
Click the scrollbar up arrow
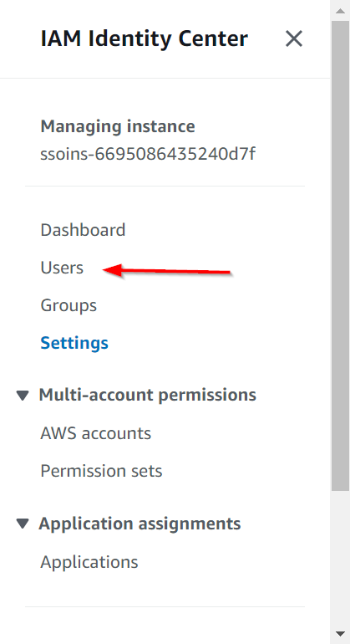340,11
